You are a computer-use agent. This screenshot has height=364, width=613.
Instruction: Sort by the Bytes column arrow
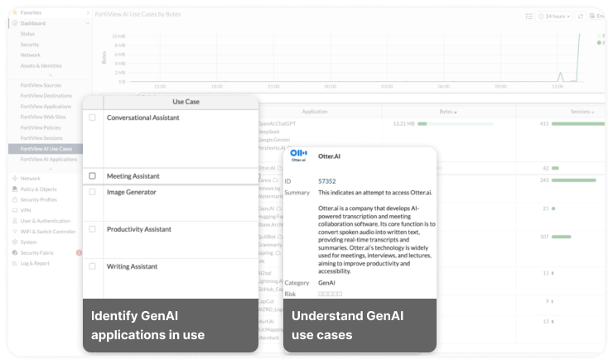click(x=456, y=112)
